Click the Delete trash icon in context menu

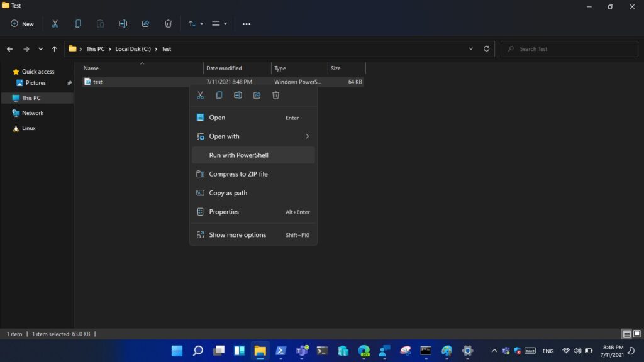(275, 96)
